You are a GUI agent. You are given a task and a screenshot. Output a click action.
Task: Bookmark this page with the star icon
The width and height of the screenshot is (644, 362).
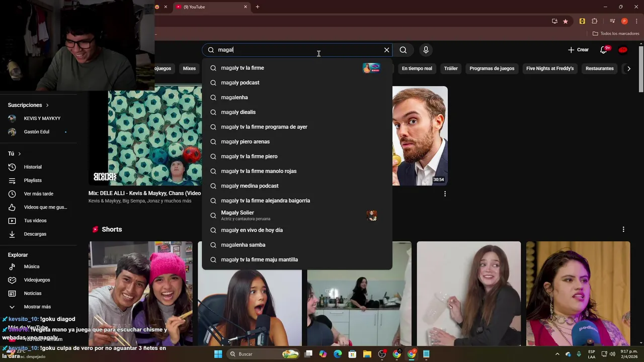coord(566,21)
